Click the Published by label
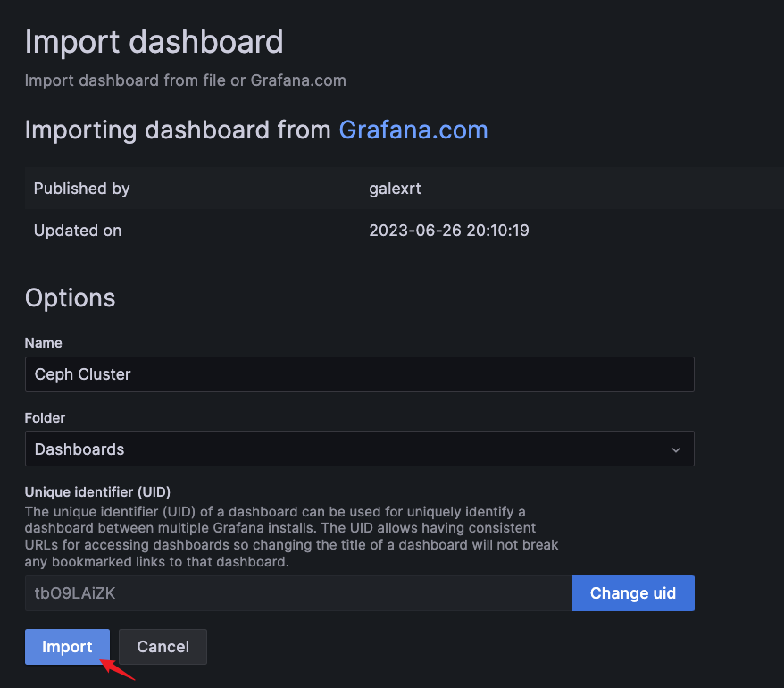784x688 pixels. [81, 189]
